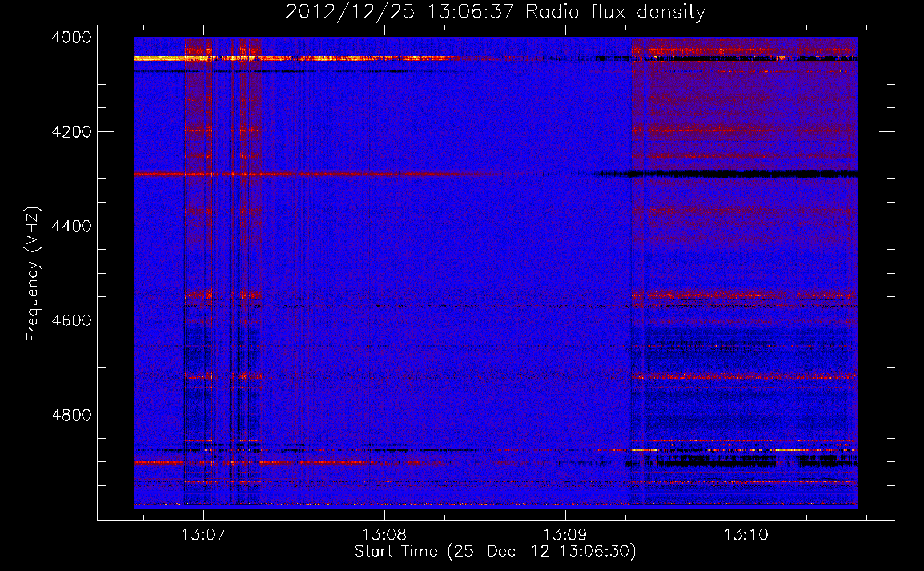Click the 13:07 time tick label
The width and height of the screenshot is (924, 571).
tap(203, 535)
